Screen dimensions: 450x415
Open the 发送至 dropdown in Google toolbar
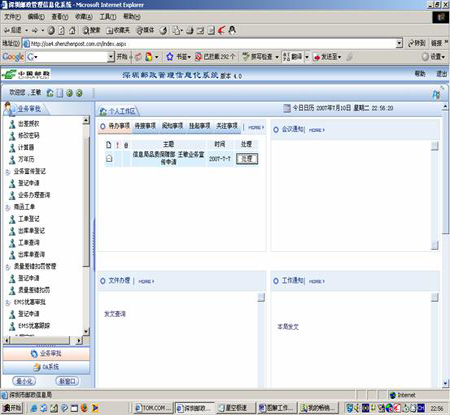pos(327,57)
